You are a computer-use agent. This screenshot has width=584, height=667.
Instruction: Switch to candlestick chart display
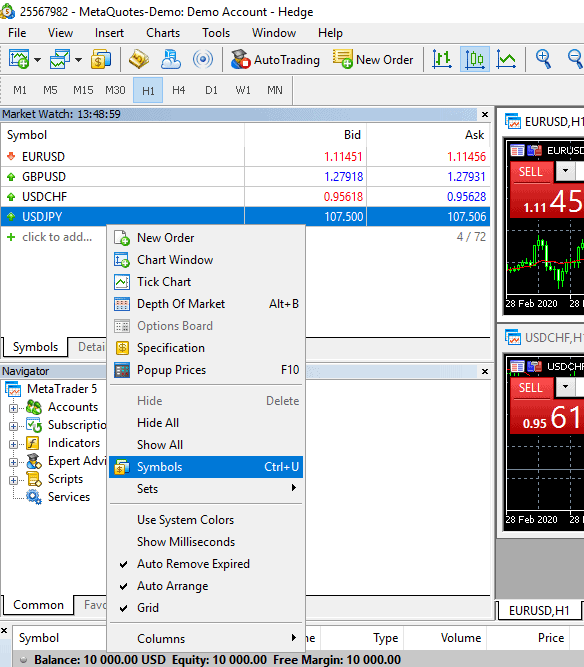(474, 59)
